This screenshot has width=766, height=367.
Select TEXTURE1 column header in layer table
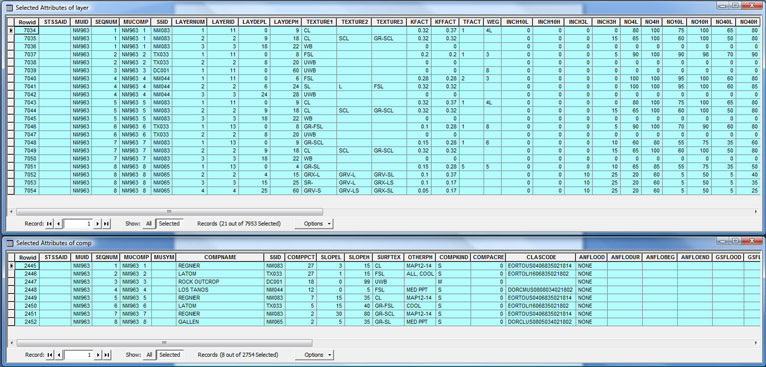(x=319, y=22)
